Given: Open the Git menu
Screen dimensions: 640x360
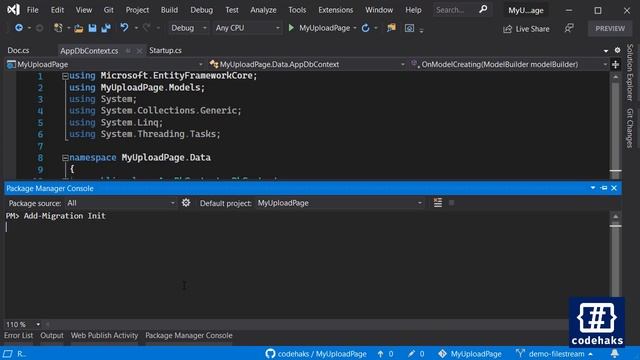Looking at the screenshot, I should (x=109, y=10).
